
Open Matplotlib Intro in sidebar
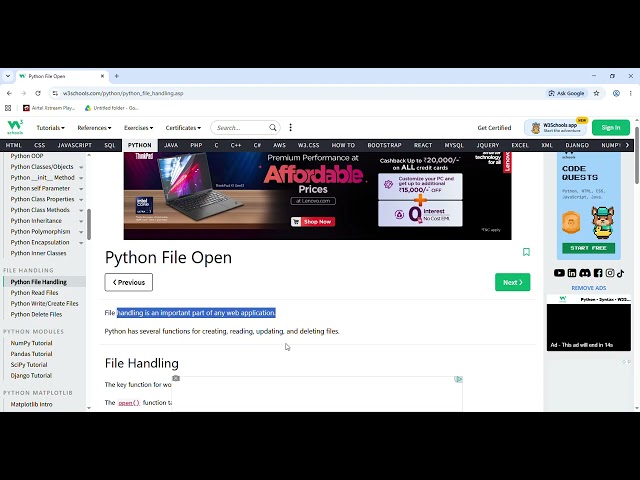point(31,404)
